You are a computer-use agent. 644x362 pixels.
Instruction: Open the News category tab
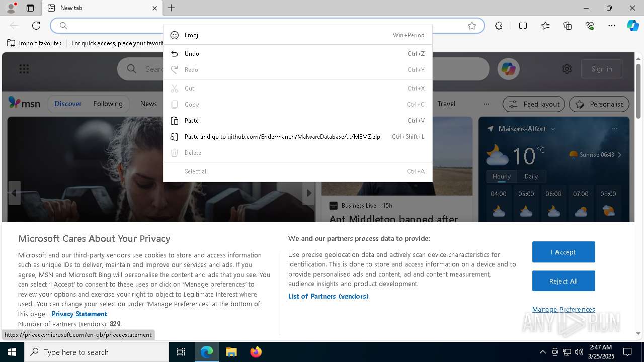point(148,104)
